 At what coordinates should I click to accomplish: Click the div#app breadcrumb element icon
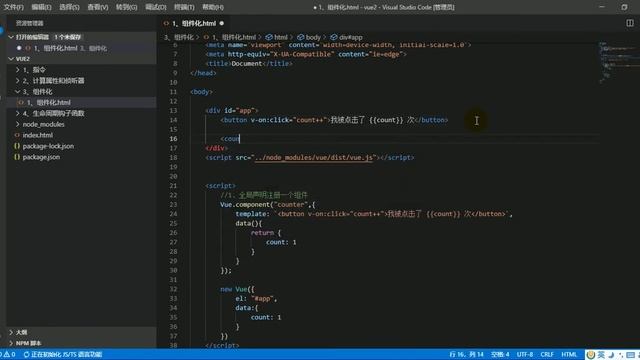click(x=334, y=37)
